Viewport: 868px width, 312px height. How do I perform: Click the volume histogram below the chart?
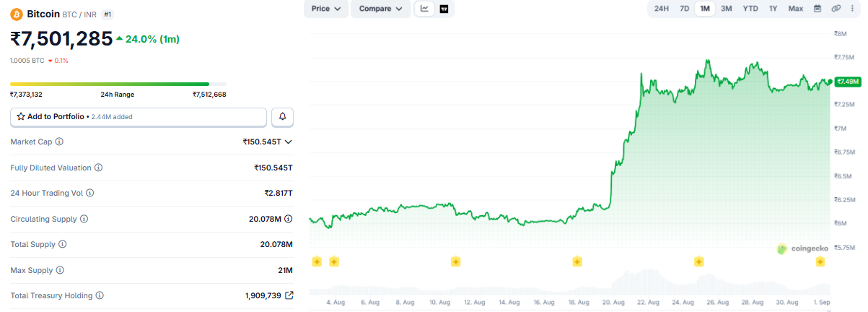[570, 283]
